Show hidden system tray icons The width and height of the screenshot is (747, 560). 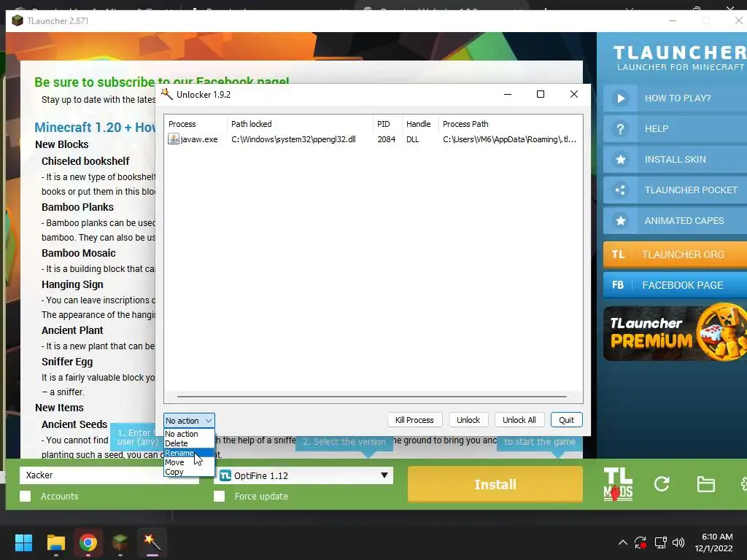[x=622, y=542]
